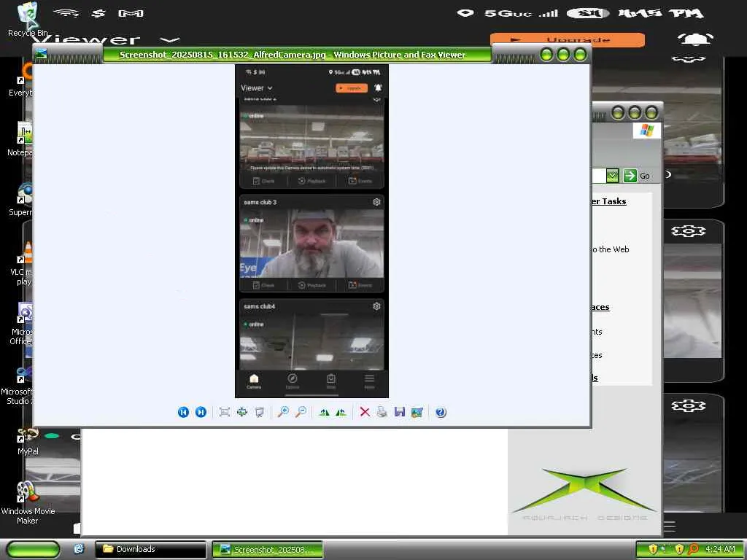The height and width of the screenshot is (560, 747).
Task: Open the green Start button
Action: coord(34,549)
